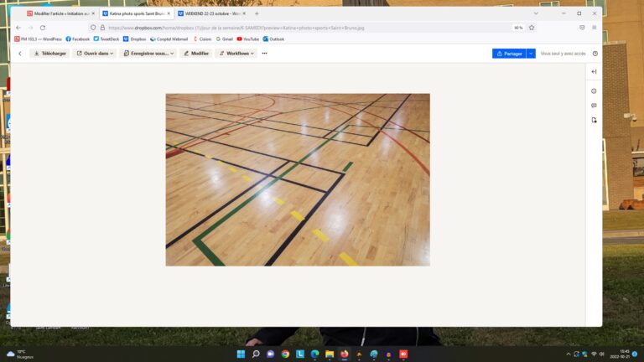
Task: Click the gym floor photo preview
Action: click(x=298, y=179)
